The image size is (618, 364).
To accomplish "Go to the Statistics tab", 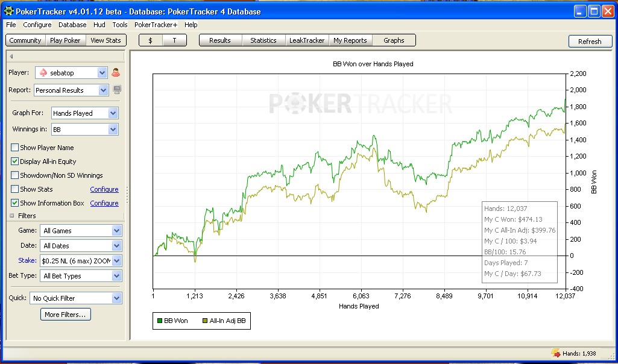I will click(263, 40).
